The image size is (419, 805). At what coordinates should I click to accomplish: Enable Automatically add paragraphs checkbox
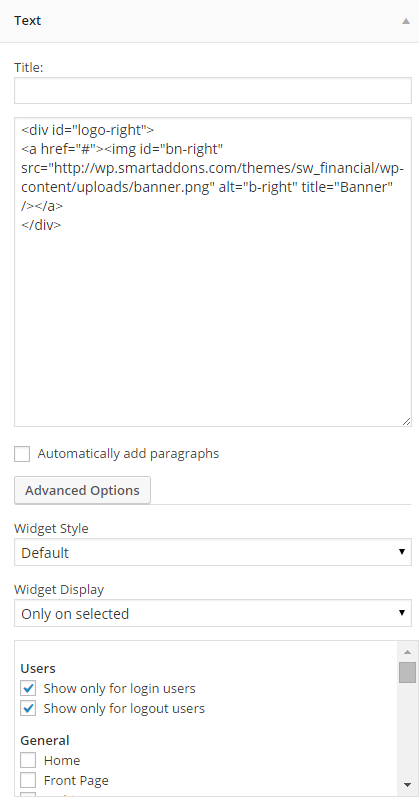pyautogui.click(x=22, y=454)
